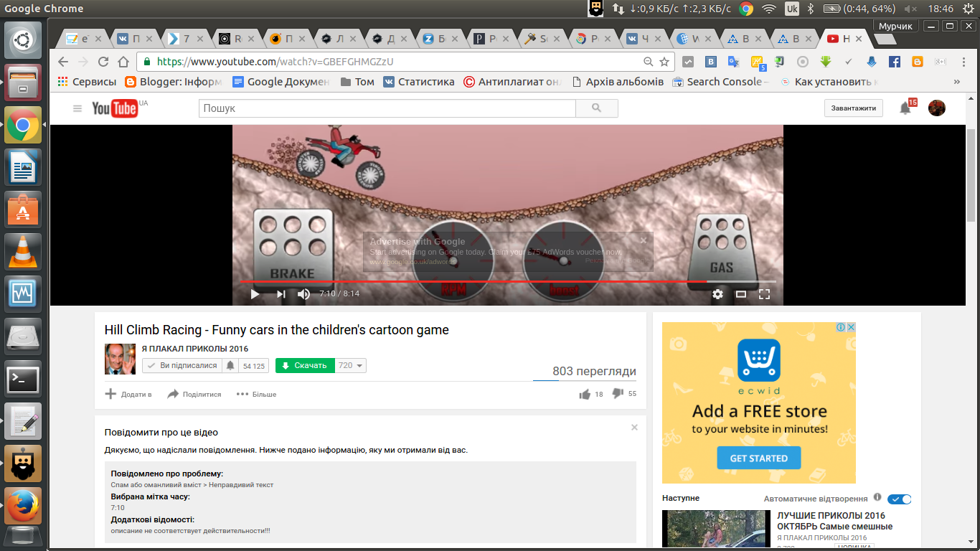Click the YouTube Пошук search field
The image size is (980, 551).
387,108
